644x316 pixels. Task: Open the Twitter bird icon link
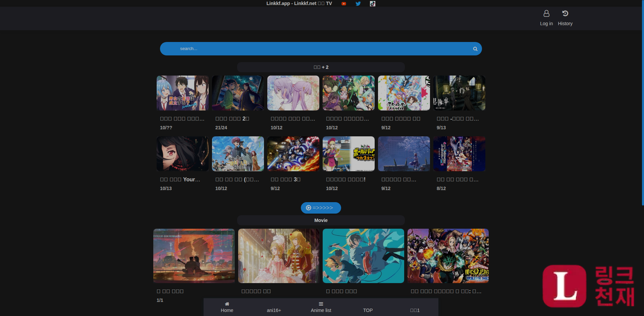point(358,4)
